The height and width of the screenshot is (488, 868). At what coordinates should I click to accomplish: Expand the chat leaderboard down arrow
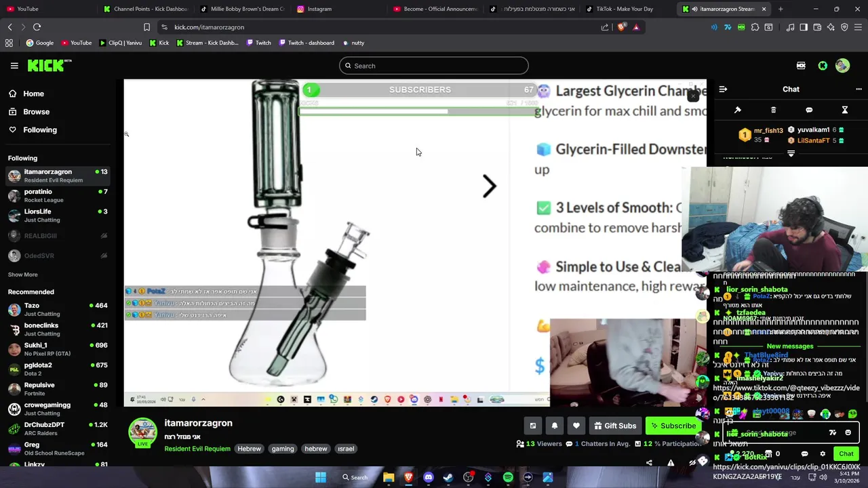pyautogui.click(x=791, y=154)
